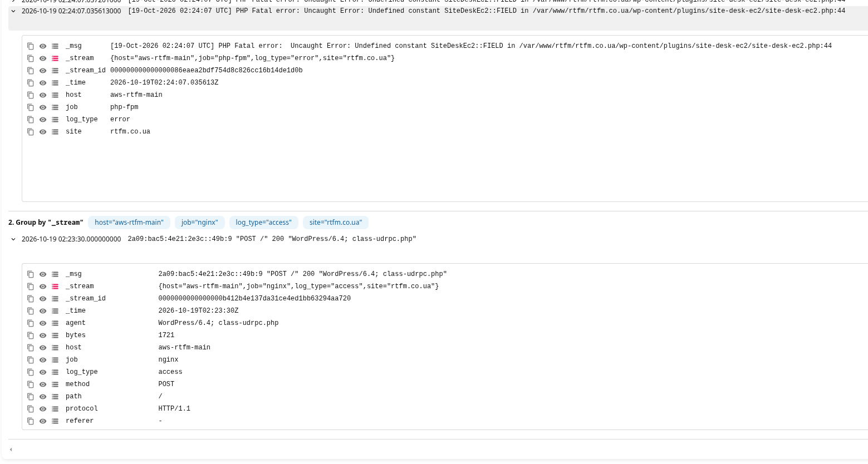Toggle eye icon for the method field
The width and height of the screenshot is (868, 464).
pos(43,384)
